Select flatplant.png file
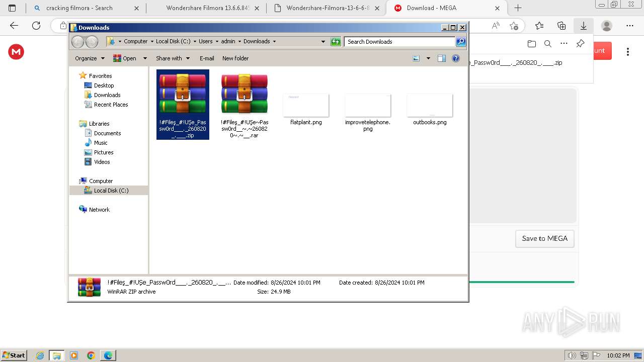The width and height of the screenshot is (644, 362). click(306, 109)
